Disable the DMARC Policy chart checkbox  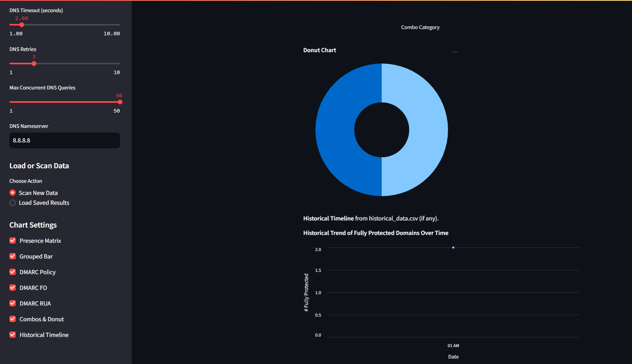[x=13, y=272]
